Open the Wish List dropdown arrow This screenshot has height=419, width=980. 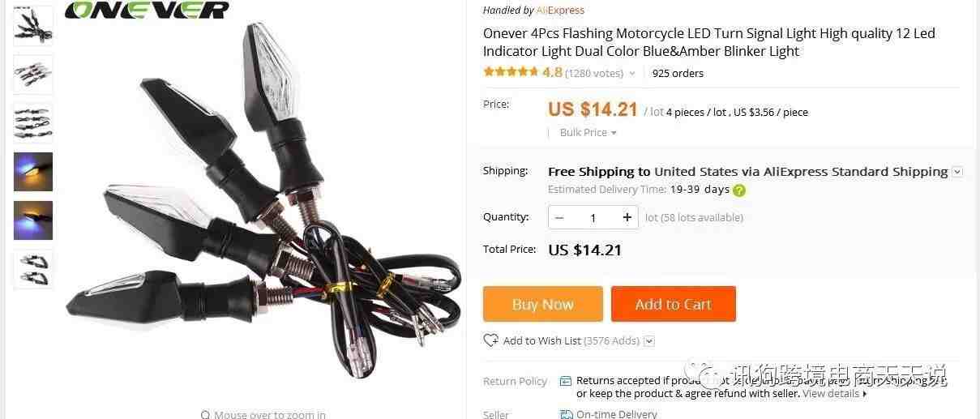(648, 341)
